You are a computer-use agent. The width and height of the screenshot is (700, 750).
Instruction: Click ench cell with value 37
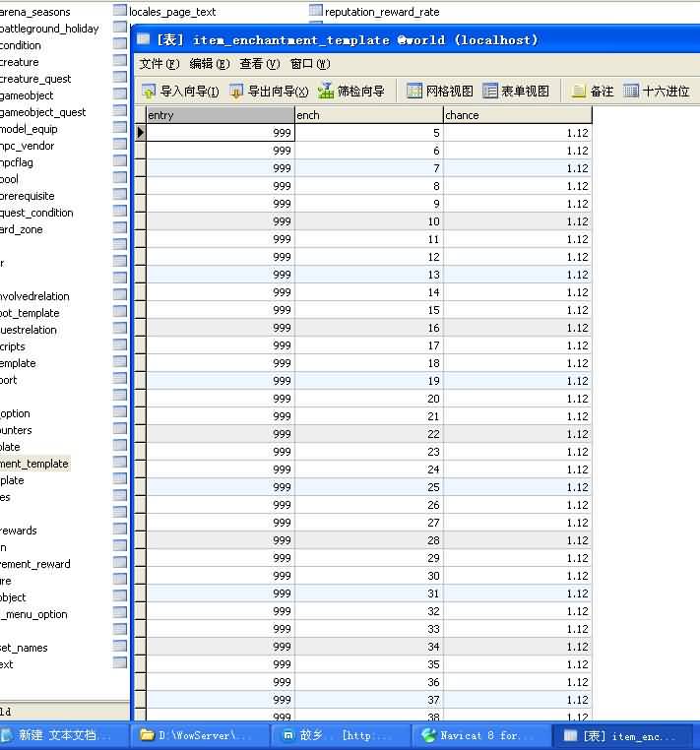coord(369,699)
